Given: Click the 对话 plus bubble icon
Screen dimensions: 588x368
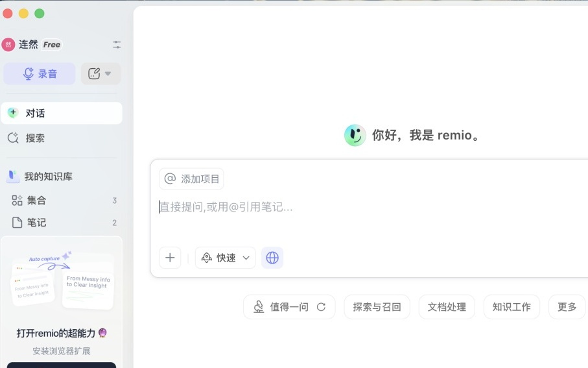Looking at the screenshot, I should (x=13, y=113).
